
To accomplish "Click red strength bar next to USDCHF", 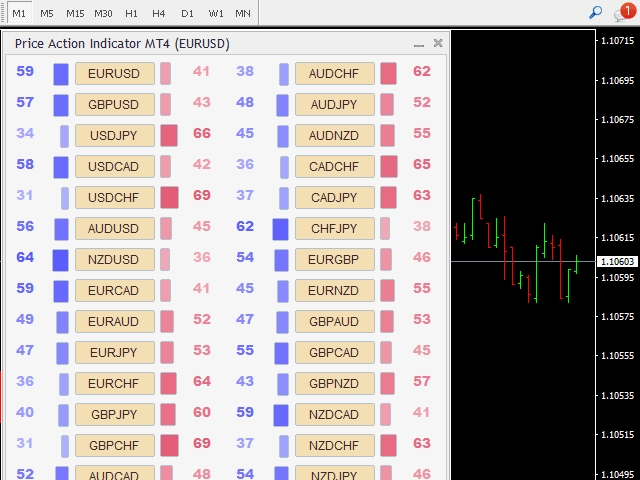I will click(169, 198).
